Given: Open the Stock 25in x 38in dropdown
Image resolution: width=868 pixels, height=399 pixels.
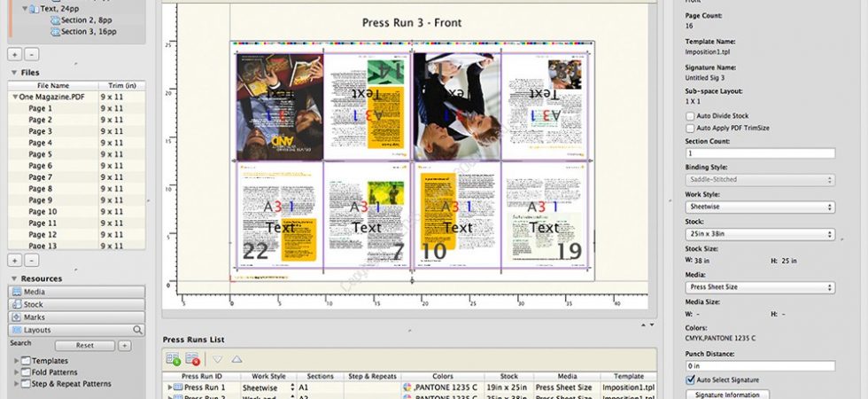Looking at the screenshot, I should click(x=760, y=234).
